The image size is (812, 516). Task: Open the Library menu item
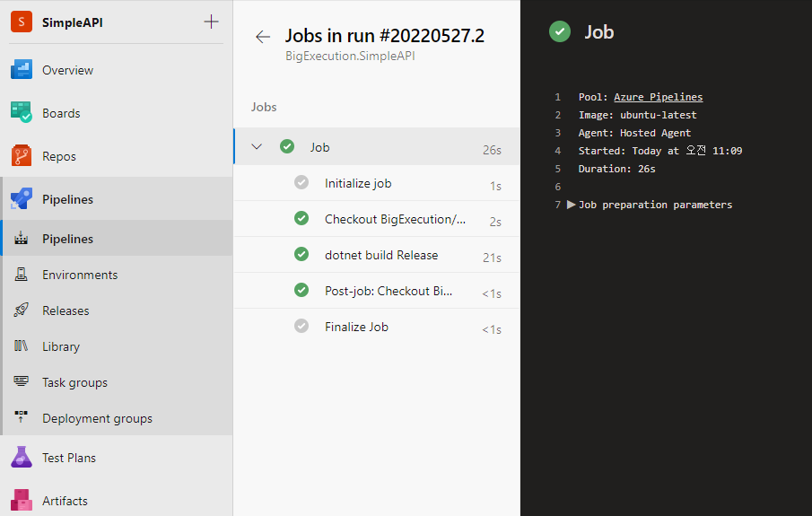117,345
